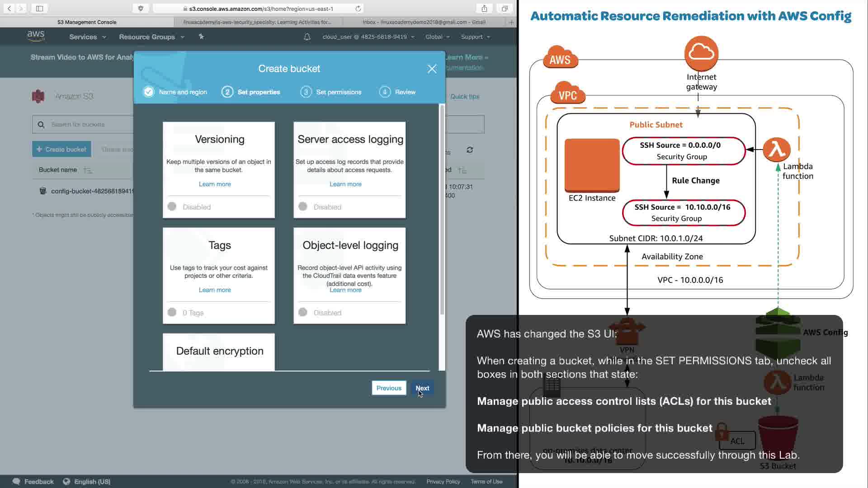This screenshot has height=488, width=868.
Task: Click the notifications bell icon
Action: (x=307, y=37)
